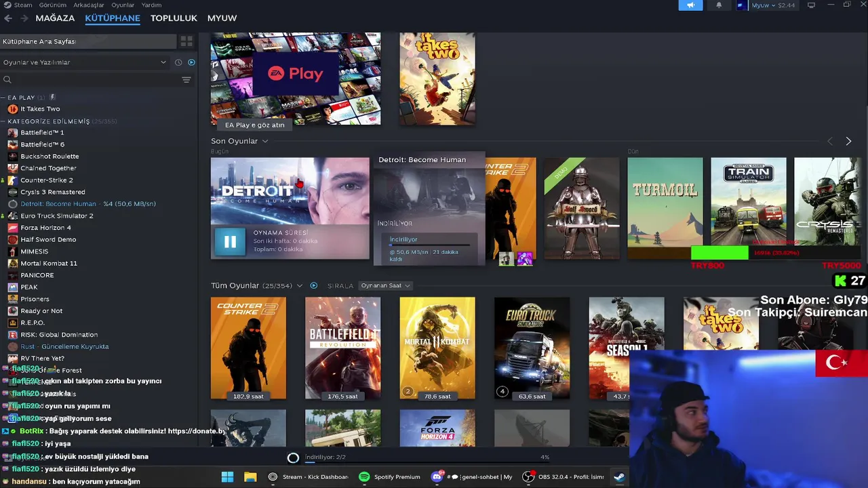Select Counter-Strike 2 in sidebar list

pyautogui.click(x=46, y=180)
